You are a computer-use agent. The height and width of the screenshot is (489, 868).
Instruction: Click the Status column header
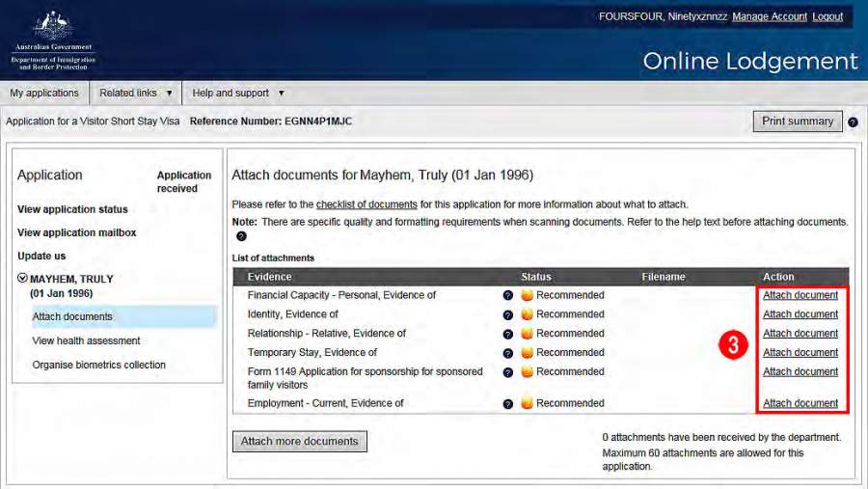[x=536, y=277]
